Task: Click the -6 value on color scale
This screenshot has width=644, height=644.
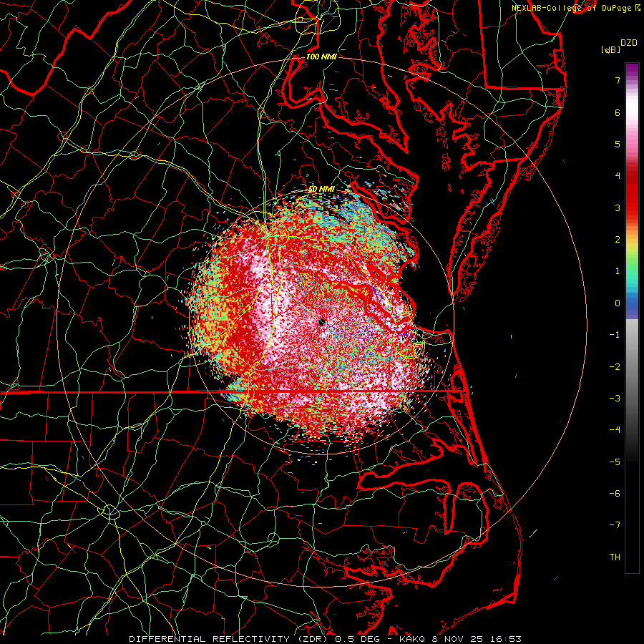Action: (615, 494)
